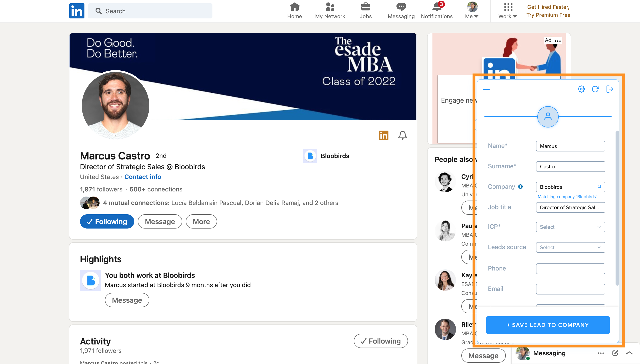View Notifications with the bell icon
Image resolution: width=640 pixels, height=364 pixels.
pos(437,11)
